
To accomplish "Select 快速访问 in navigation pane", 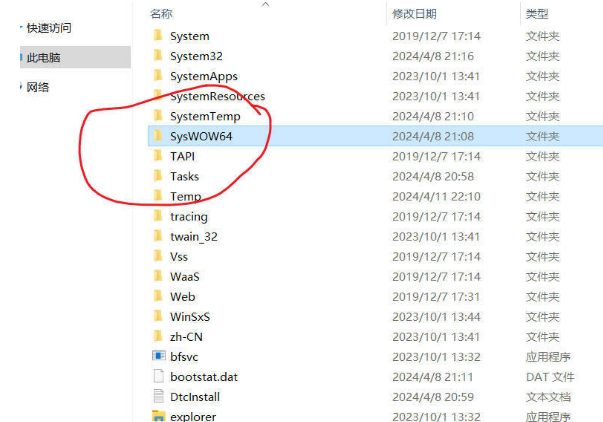I will pyautogui.click(x=49, y=28).
